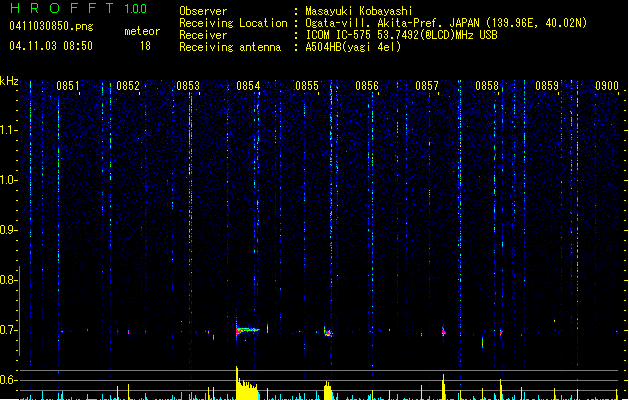629x400 pixels.
Task: Click the date 04.11.03 08:50
Action: click(51, 46)
